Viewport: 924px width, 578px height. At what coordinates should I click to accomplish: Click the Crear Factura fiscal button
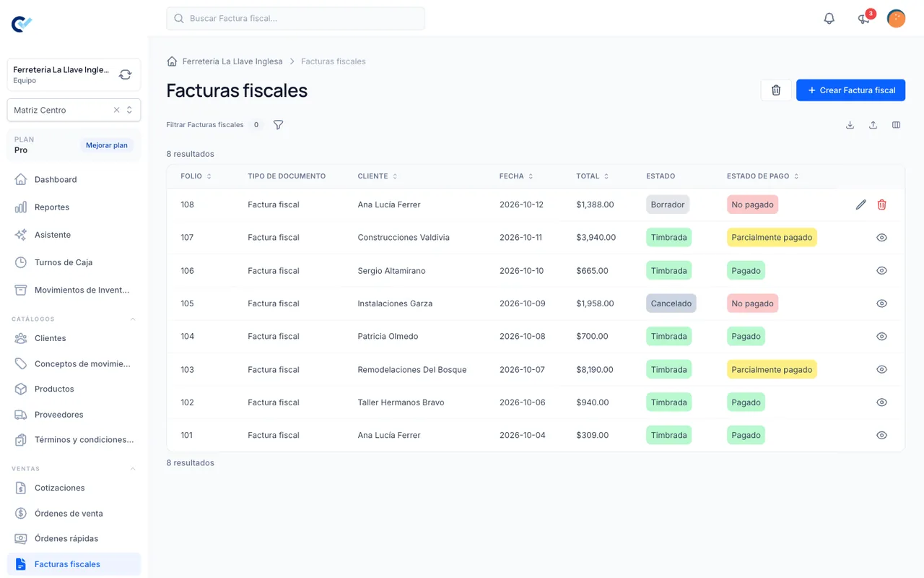coord(850,90)
